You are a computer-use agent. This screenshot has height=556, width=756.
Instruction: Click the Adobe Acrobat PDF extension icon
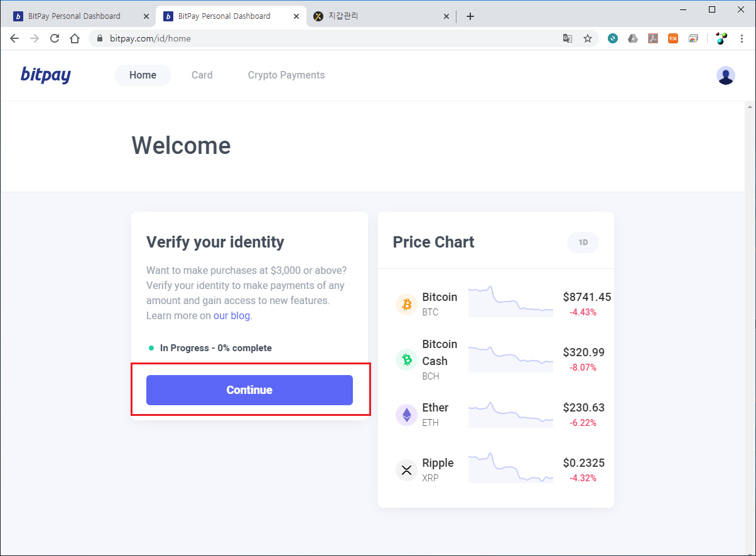coord(653,38)
